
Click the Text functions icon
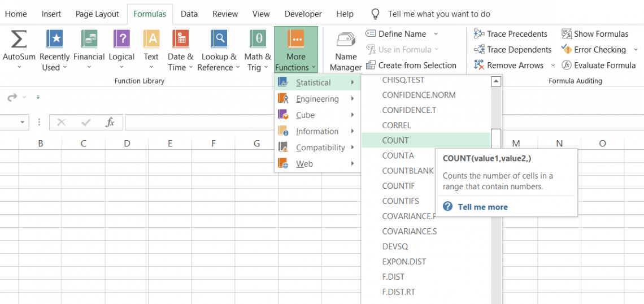tap(151, 40)
